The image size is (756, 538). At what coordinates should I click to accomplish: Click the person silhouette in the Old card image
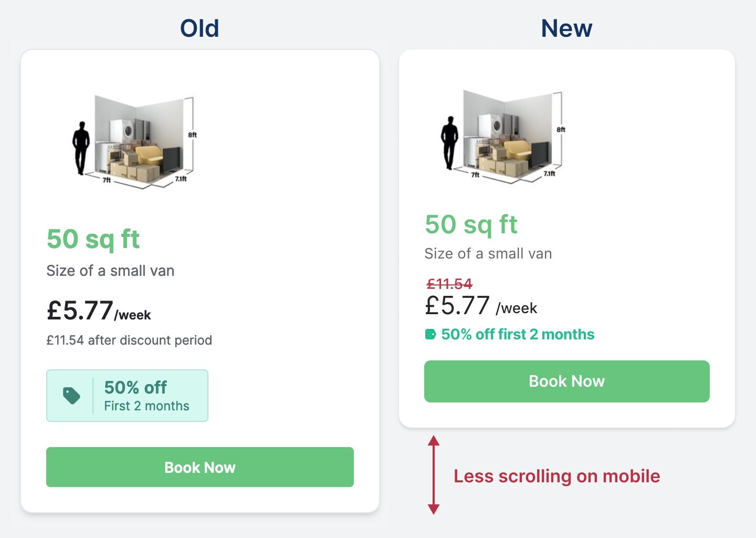[x=81, y=148]
